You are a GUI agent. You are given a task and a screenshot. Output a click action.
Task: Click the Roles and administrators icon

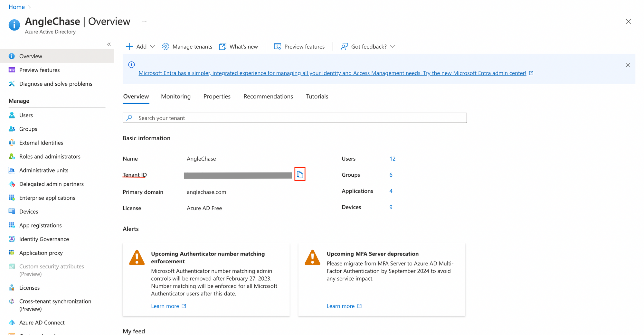(12, 157)
